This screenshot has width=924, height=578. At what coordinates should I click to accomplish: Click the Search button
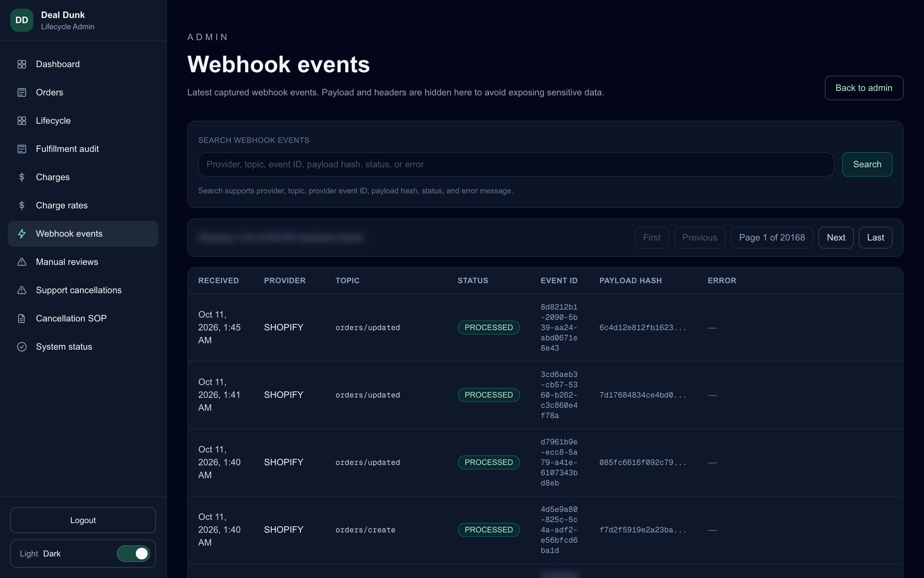tap(867, 164)
